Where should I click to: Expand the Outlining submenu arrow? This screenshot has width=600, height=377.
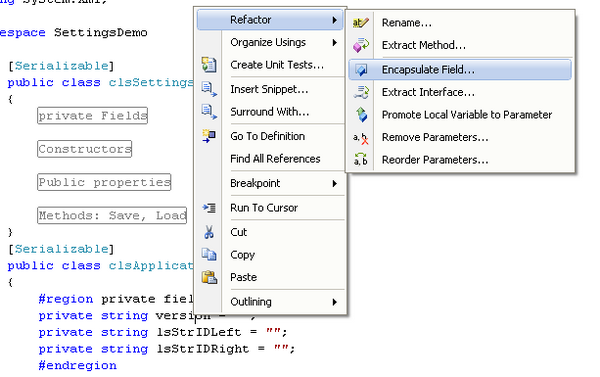(x=335, y=302)
